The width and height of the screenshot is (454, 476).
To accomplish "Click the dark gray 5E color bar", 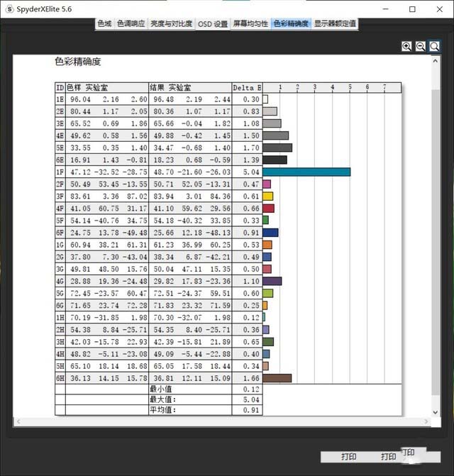I will tap(277, 148).
